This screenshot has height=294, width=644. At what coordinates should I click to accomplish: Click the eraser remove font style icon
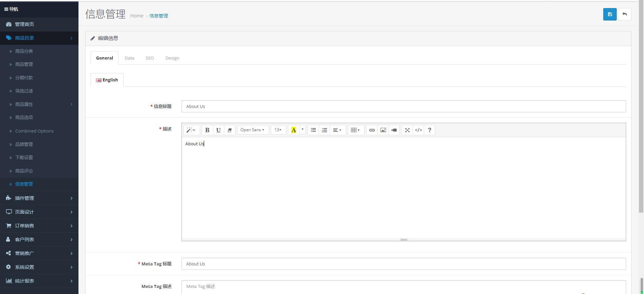(x=229, y=130)
